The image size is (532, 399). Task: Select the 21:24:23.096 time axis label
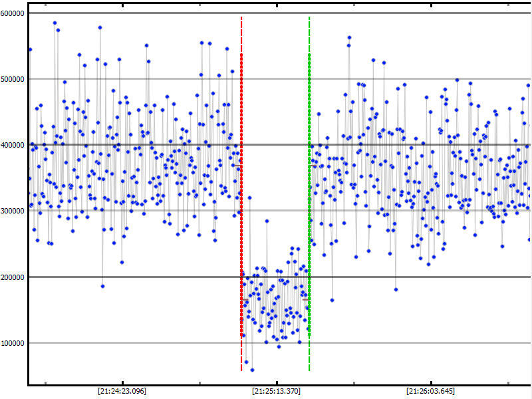click(122, 391)
